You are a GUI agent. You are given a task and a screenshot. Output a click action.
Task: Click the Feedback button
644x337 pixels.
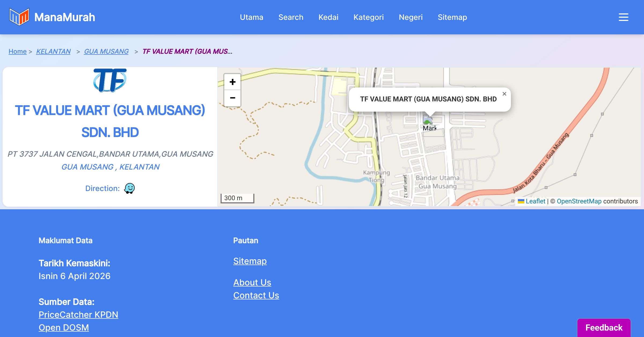tap(604, 327)
